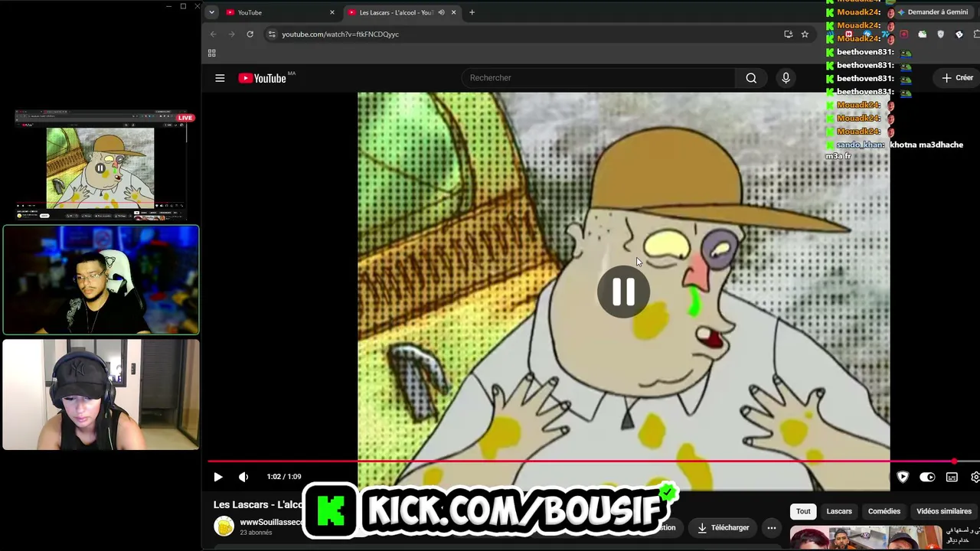Click the YouTube search magnifier button
The image size is (980, 551).
tap(751, 78)
